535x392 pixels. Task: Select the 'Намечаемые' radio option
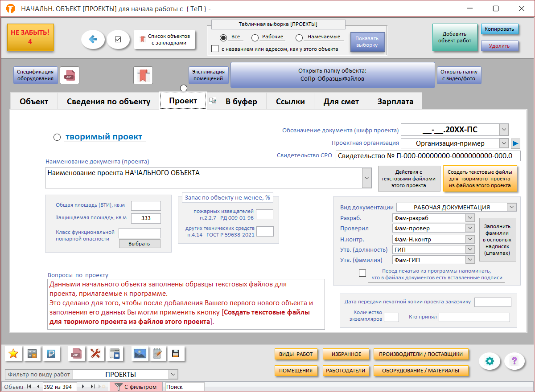(299, 38)
